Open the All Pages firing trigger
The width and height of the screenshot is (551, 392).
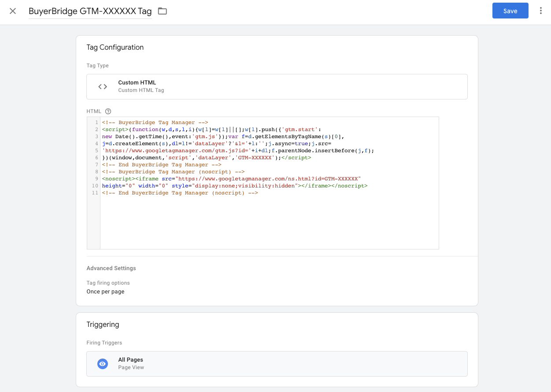click(277, 363)
